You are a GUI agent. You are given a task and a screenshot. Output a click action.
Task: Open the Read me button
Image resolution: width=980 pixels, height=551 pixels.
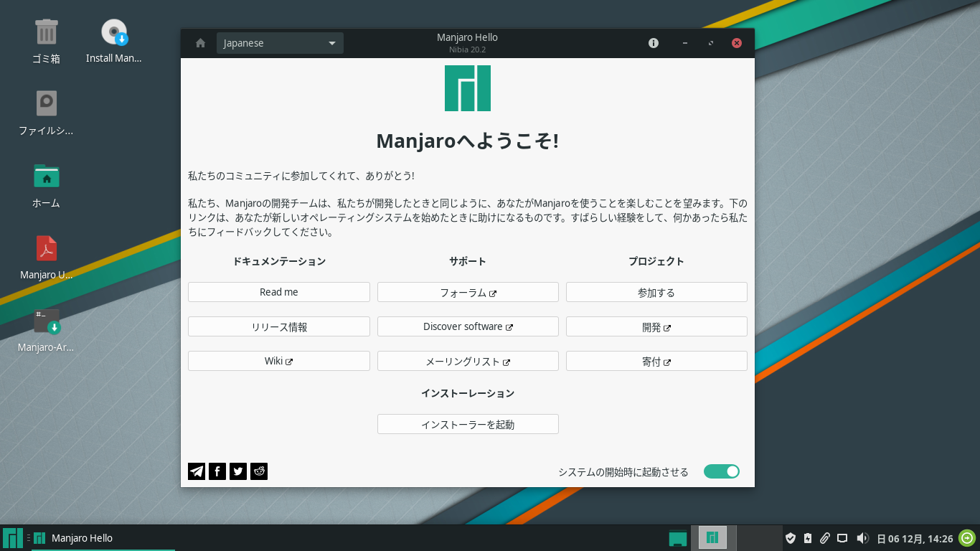[279, 292]
